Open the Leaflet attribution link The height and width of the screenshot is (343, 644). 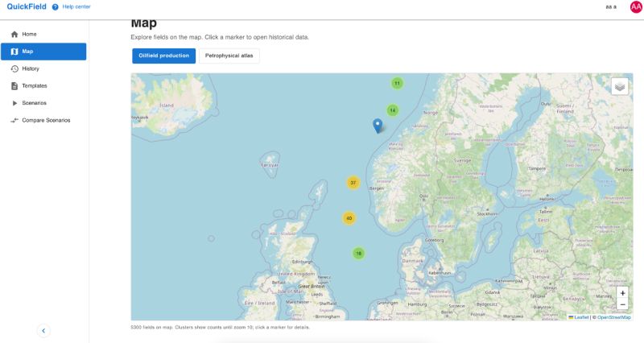(578, 317)
